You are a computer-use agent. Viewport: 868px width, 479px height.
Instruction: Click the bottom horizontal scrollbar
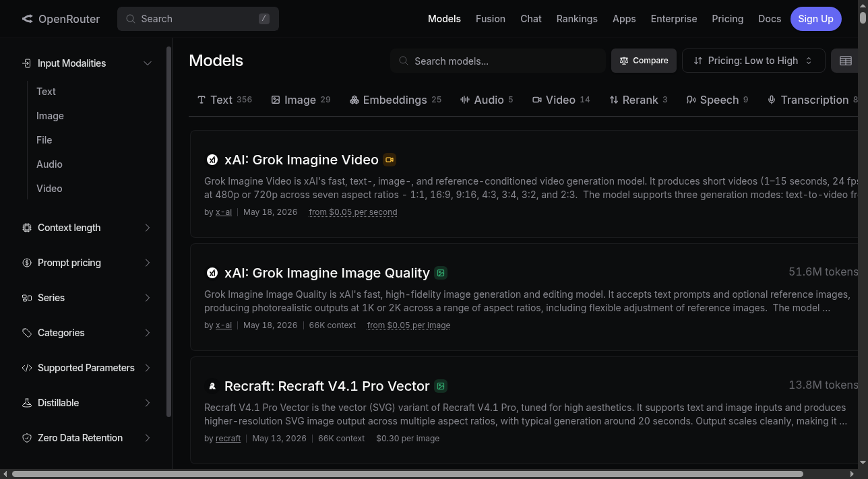pyautogui.click(x=406, y=474)
